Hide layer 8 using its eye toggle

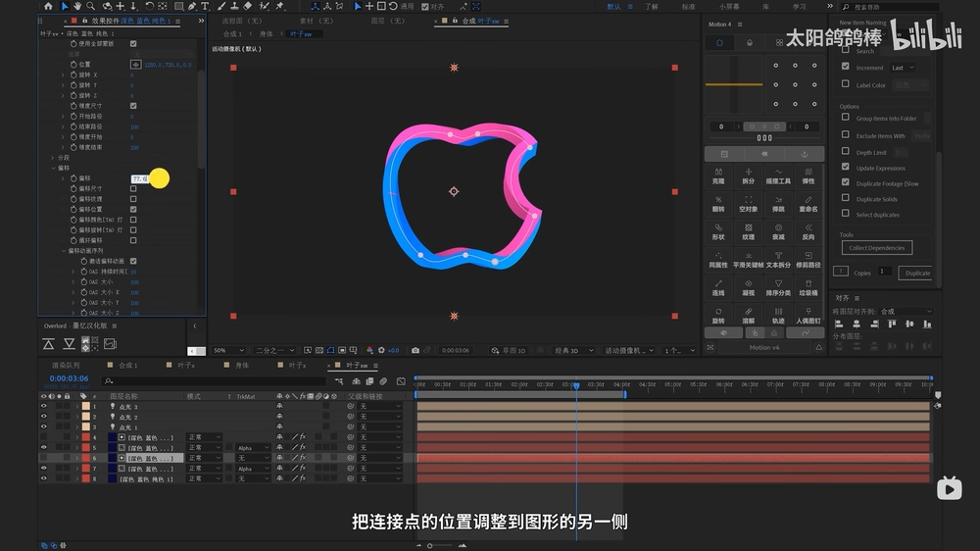pos(44,478)
